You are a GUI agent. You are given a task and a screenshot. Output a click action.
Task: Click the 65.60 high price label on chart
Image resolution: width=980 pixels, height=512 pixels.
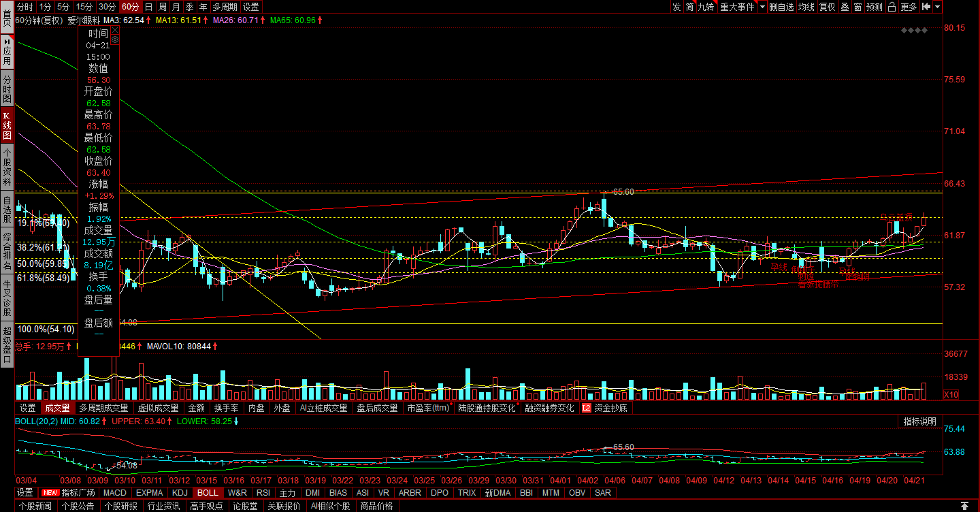tap(623, 192)
